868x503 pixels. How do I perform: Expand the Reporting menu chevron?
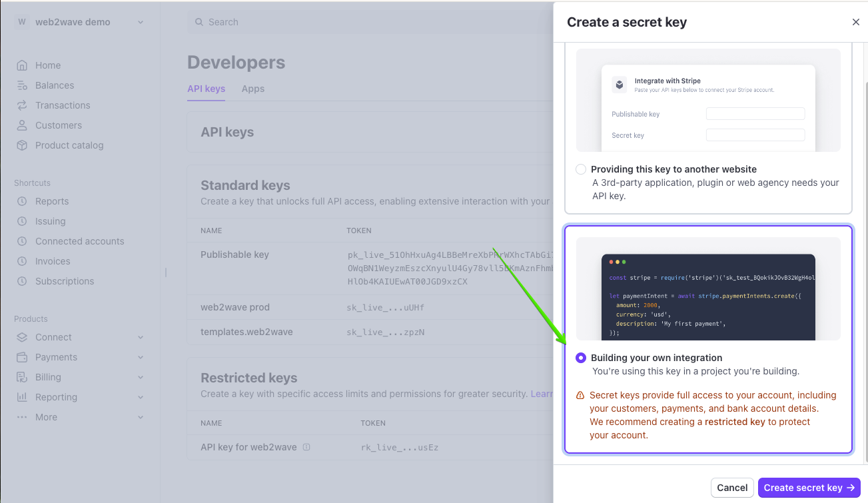(141, 397)
